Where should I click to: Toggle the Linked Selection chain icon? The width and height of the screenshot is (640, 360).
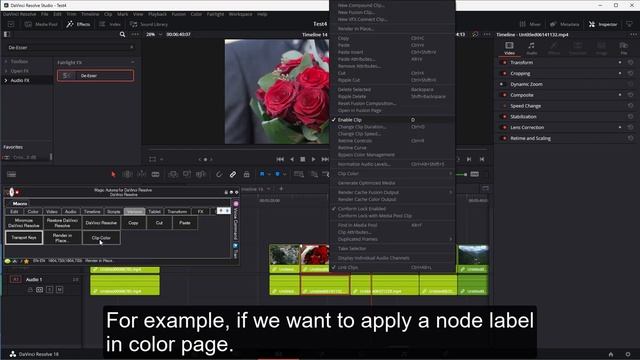[233, 174]
